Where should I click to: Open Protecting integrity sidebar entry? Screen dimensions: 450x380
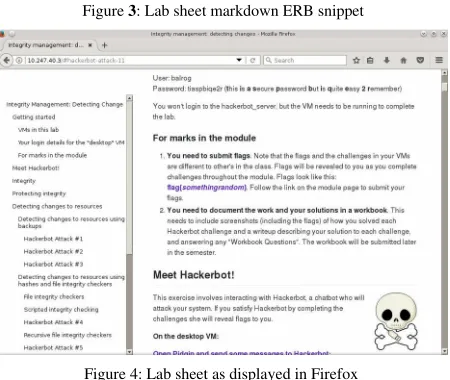click(x=39, y=193)
